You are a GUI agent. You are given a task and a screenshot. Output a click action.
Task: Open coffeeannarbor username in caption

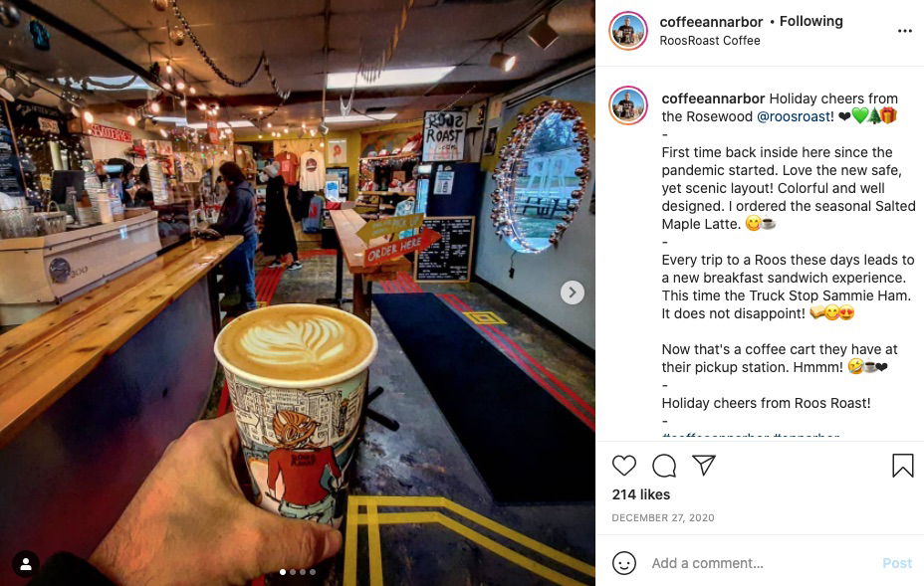point(713,98)
